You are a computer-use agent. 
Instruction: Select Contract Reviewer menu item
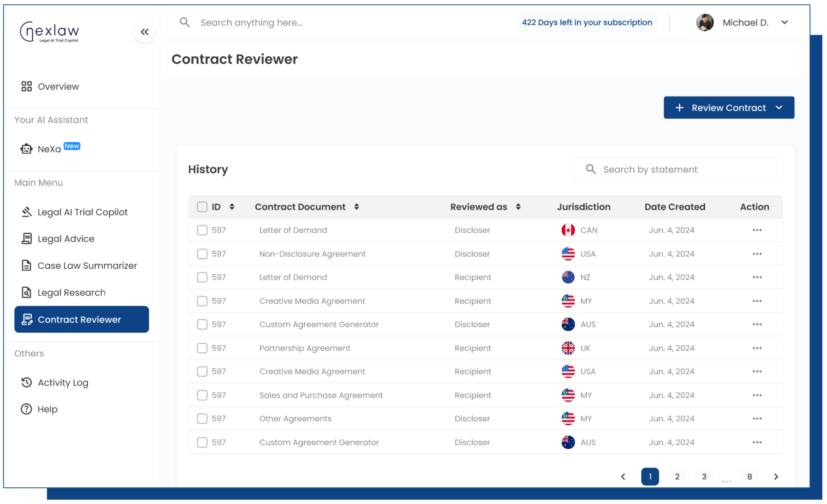point(82,320)
